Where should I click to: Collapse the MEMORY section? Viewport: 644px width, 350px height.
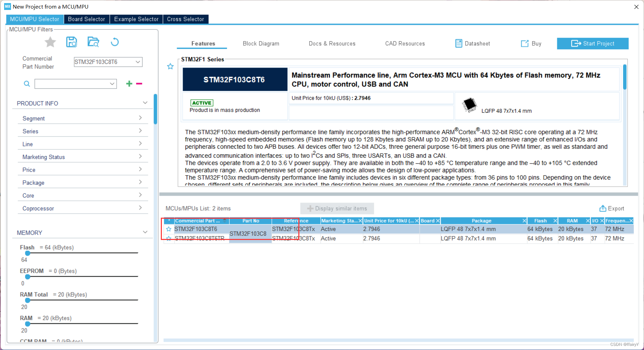[x=145, y=232]
